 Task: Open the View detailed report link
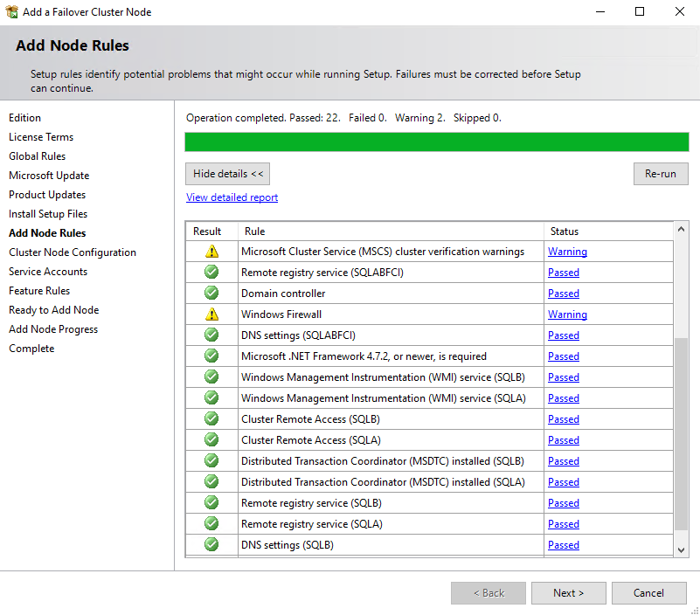(232, 197)
